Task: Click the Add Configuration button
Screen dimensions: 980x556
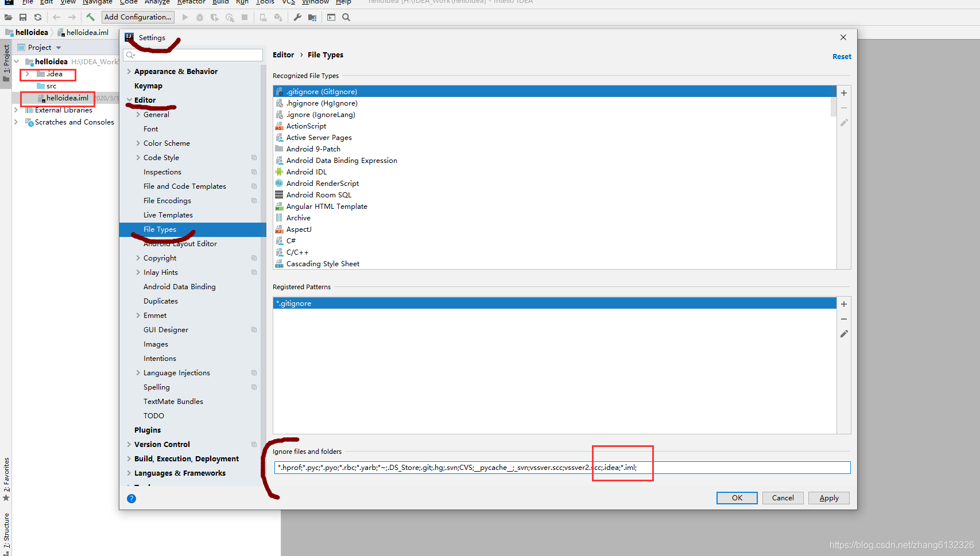Action: 138,17
